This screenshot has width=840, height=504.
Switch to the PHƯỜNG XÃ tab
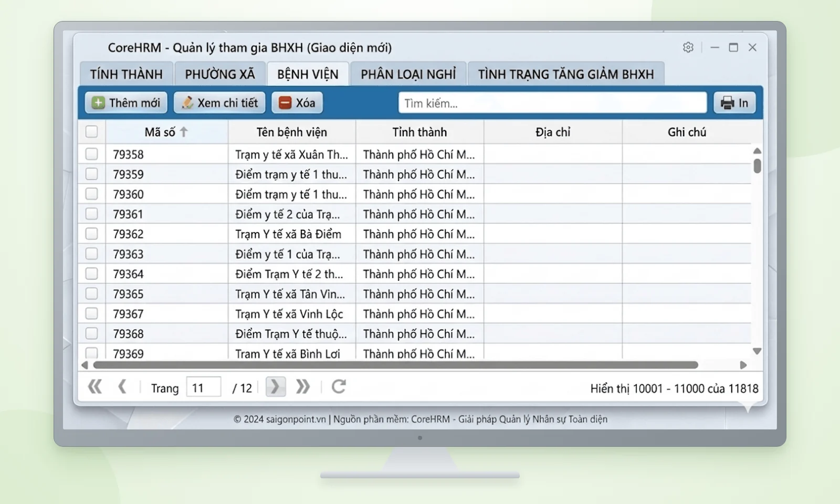(219, 74)
